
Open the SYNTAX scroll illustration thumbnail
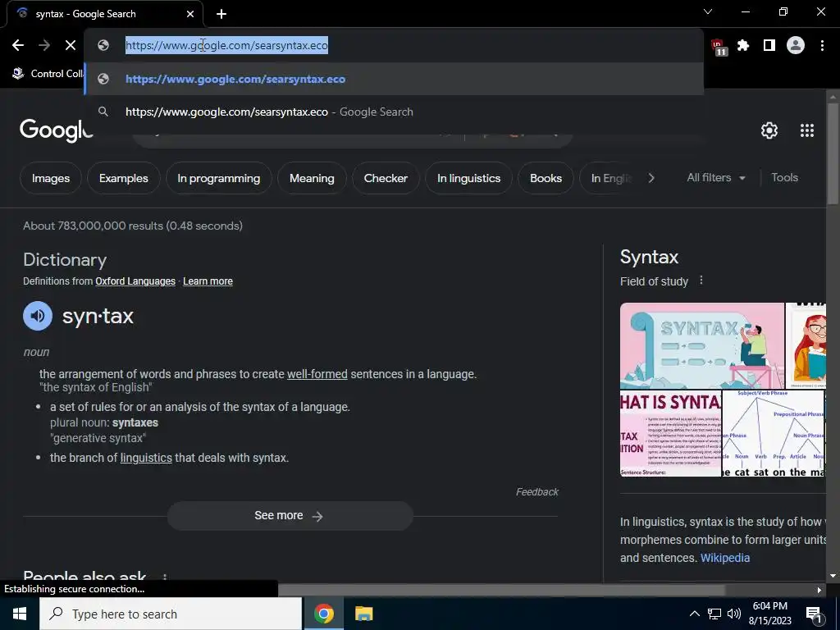(x=702, y=345)
